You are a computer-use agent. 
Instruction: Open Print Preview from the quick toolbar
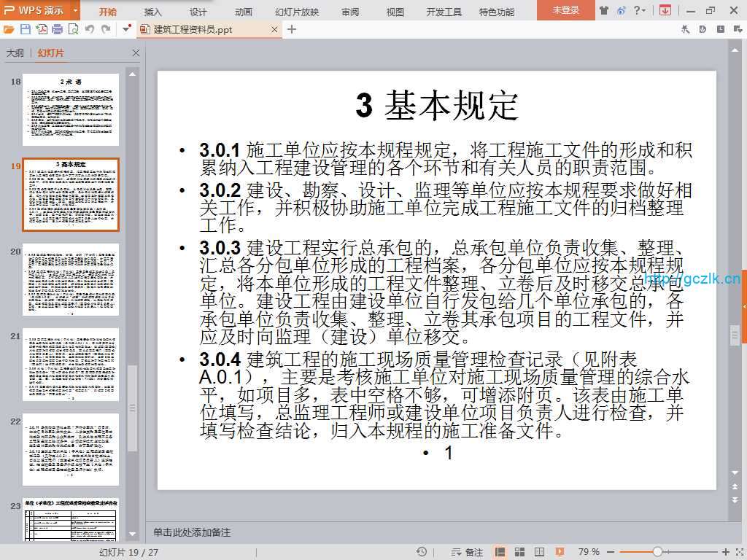[x=73, y=30]
